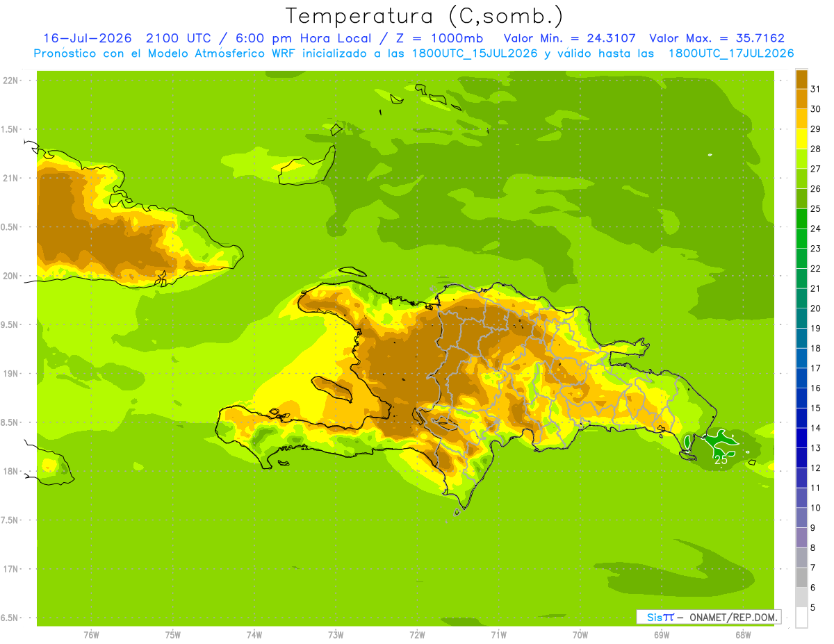834x644 pixels.
Task: Click legend swatch between 26 and 27
Action: coord(801,179)
